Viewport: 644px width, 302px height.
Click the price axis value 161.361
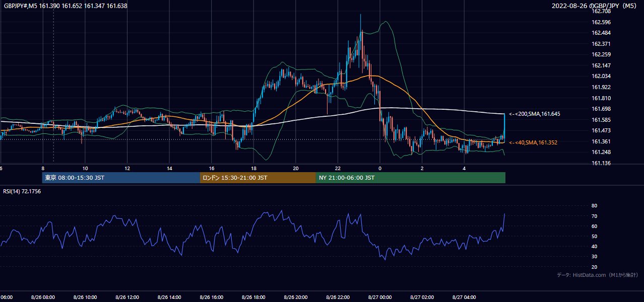(x=601, y=141)
